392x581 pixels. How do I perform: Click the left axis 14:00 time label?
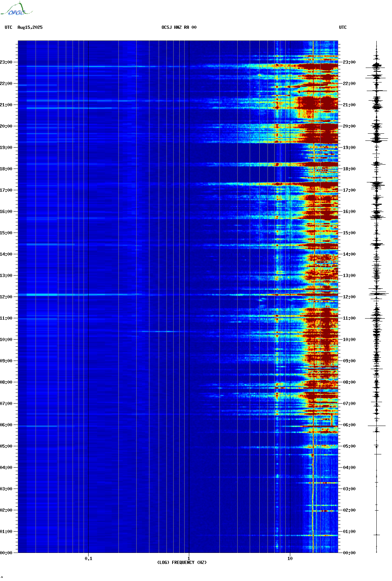(x=6, y=254)
